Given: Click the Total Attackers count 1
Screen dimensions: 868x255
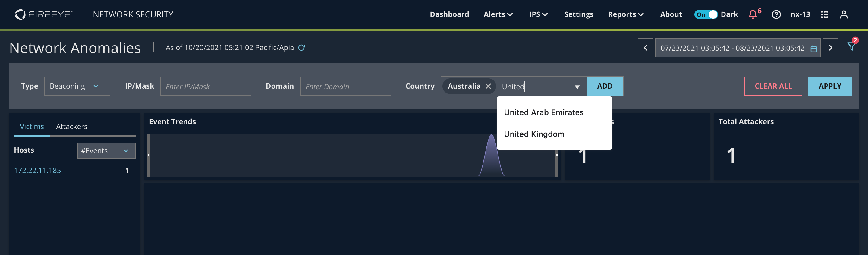Looking at the screenshot, I should point(731,156).
